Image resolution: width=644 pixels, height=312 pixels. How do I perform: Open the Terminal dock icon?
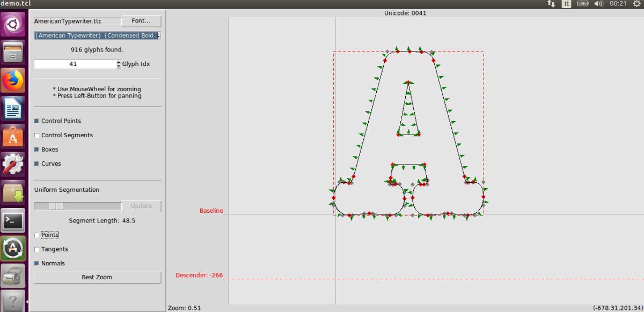click(x=13, y=220)
